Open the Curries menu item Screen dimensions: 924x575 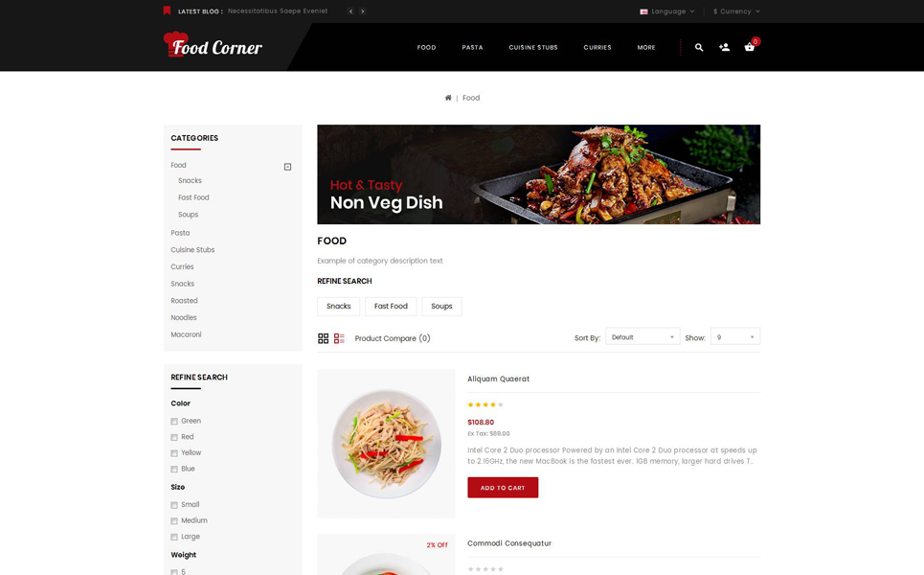(597, 47)
